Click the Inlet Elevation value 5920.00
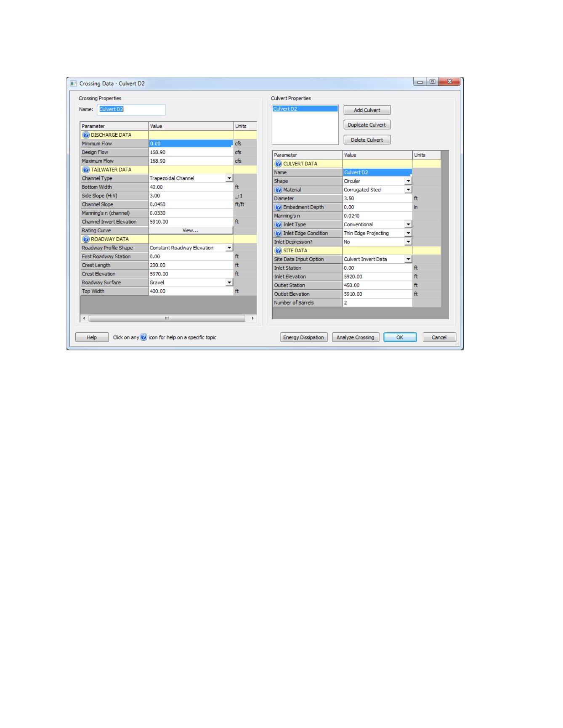 click(x=377, y=277)
